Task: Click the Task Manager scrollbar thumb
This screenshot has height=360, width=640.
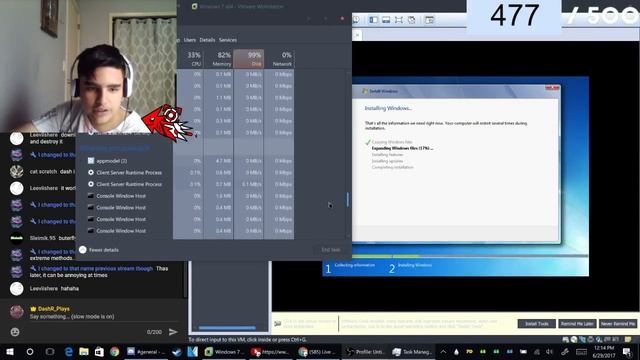Action: point(348,200)
